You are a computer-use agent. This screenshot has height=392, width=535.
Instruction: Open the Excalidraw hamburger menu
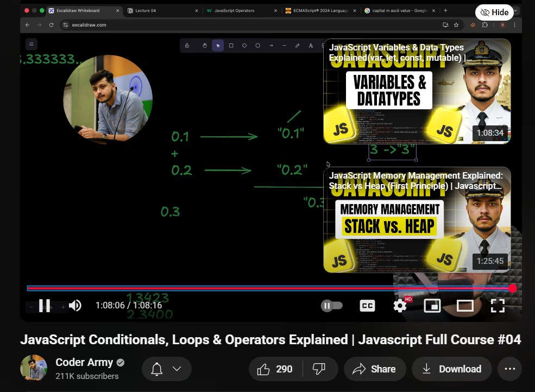(32, 45)
